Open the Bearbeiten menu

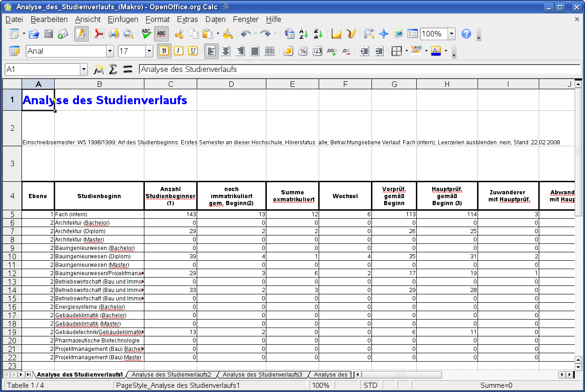49,19
